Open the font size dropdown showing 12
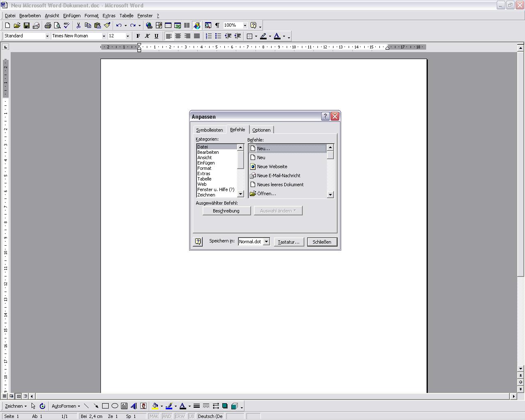 point(128,36)
